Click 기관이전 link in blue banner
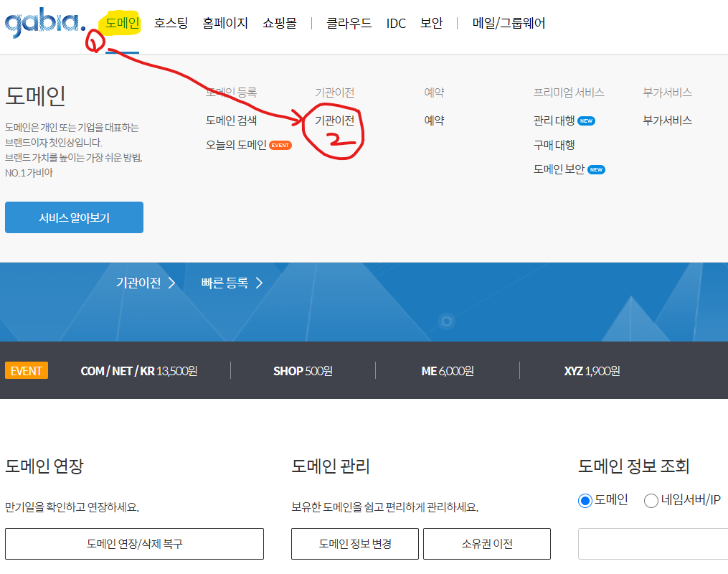Image resolution: width=728 pixels, height=574 pixels. [138, 283]
